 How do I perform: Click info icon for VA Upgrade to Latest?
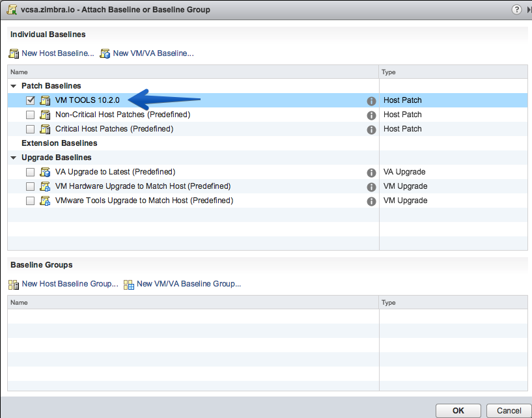(371, 173)
